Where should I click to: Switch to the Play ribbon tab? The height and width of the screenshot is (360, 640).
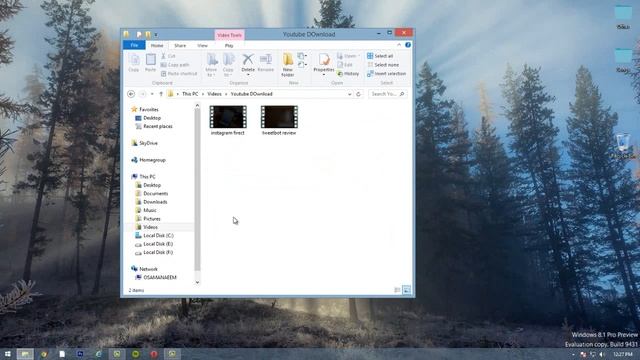229,46
